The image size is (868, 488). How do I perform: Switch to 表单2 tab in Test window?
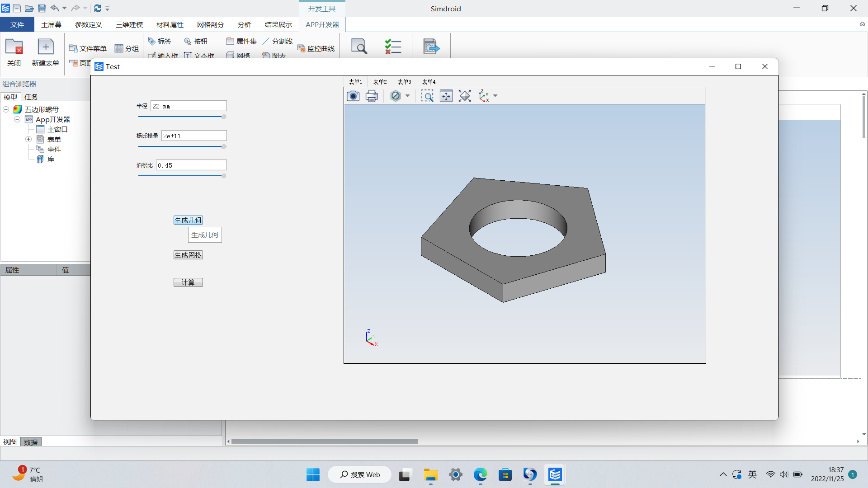point(380,82)
